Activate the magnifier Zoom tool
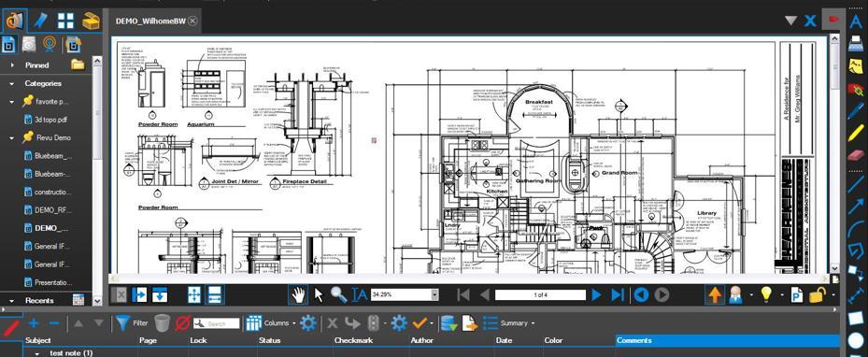The height and width of the screenshot is (357, 868). click(339, 295)
